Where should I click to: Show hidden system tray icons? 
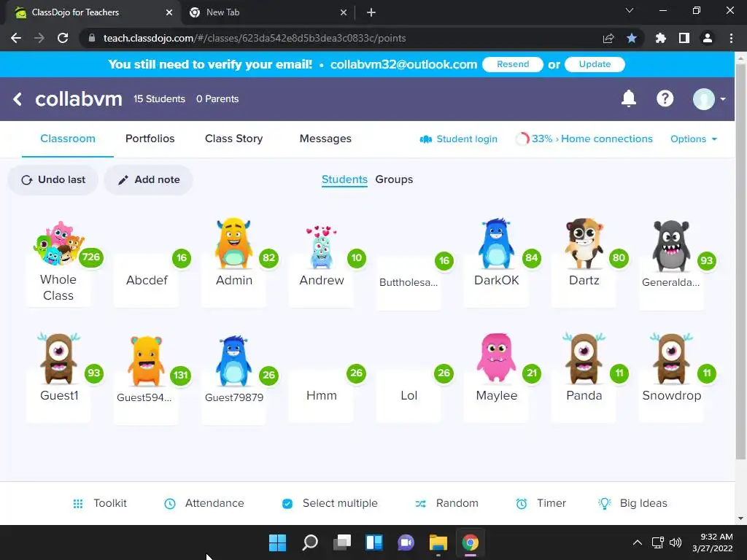pos(638,542)
